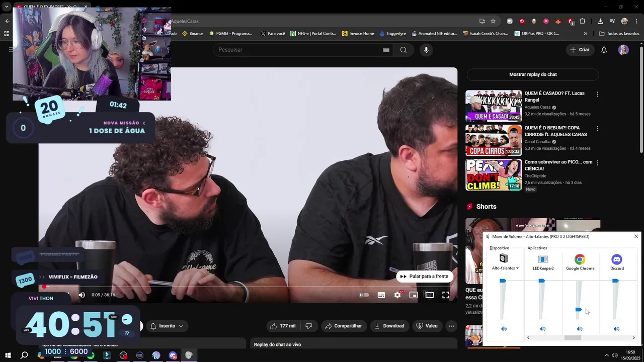Like the video with 177 mil
Viewport: 644px width, 362px height.
282,326
